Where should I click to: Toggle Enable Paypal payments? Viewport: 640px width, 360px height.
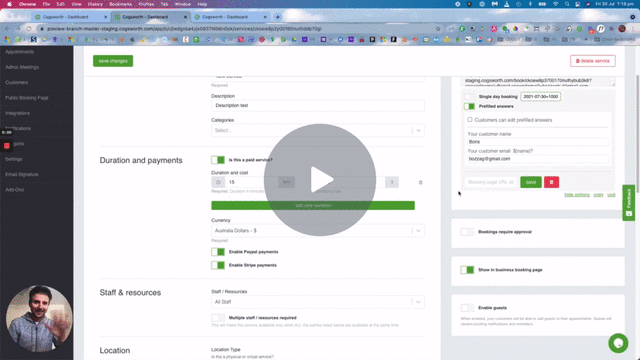[x=218, y=252]
